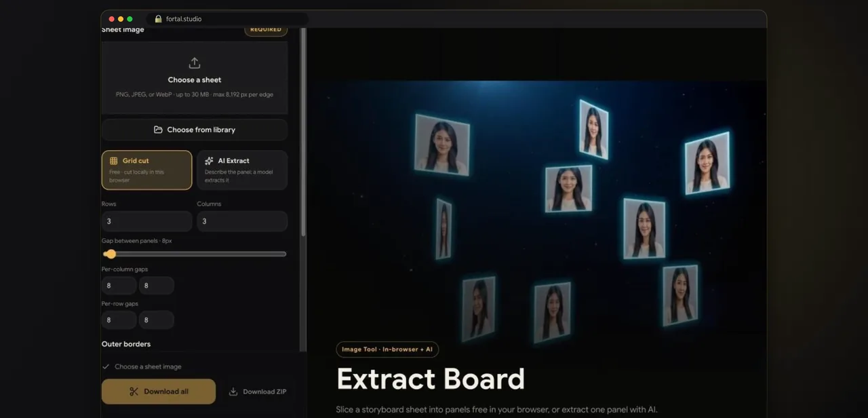The height and width of the screenshot is (418, 868).
Task: Click the yellow minimize window button
Action: [x=121, y=19]
